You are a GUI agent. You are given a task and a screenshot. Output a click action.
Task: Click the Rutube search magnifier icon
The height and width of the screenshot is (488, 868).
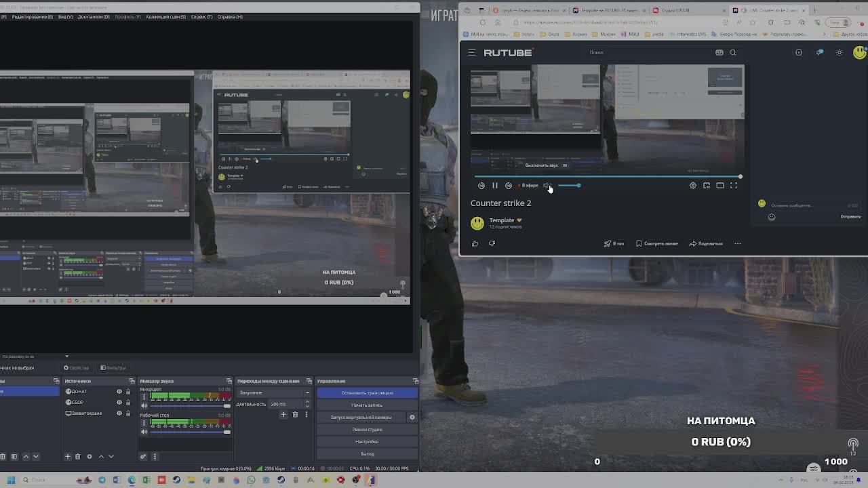point(733,52)
